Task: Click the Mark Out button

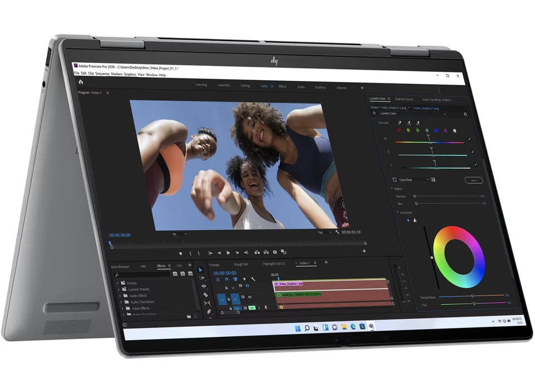Action: [x=198, y=253]
